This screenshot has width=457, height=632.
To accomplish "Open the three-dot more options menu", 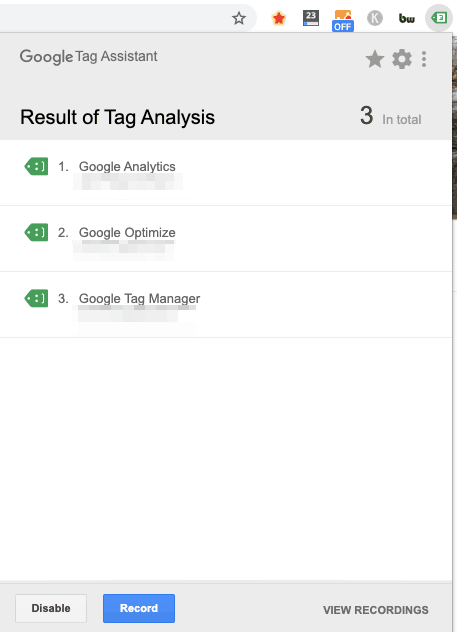I will pyautogui.click(x=424, y=59).
